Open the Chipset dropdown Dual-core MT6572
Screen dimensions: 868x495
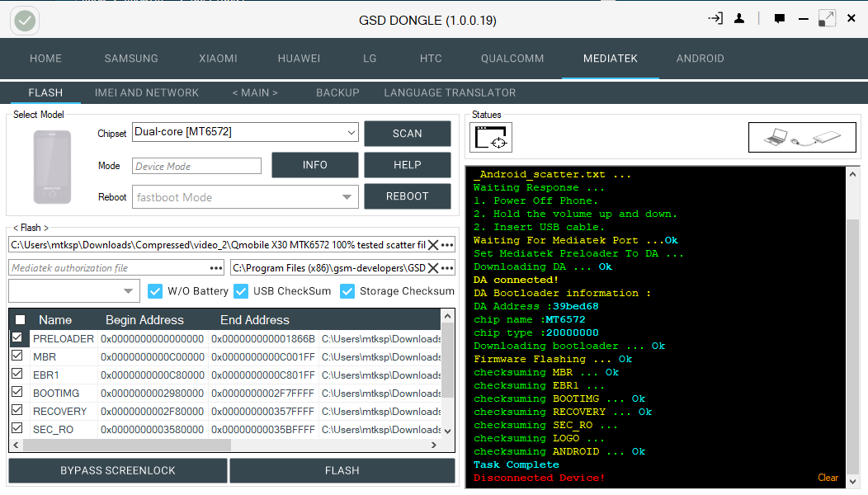[x=245, y=132]
